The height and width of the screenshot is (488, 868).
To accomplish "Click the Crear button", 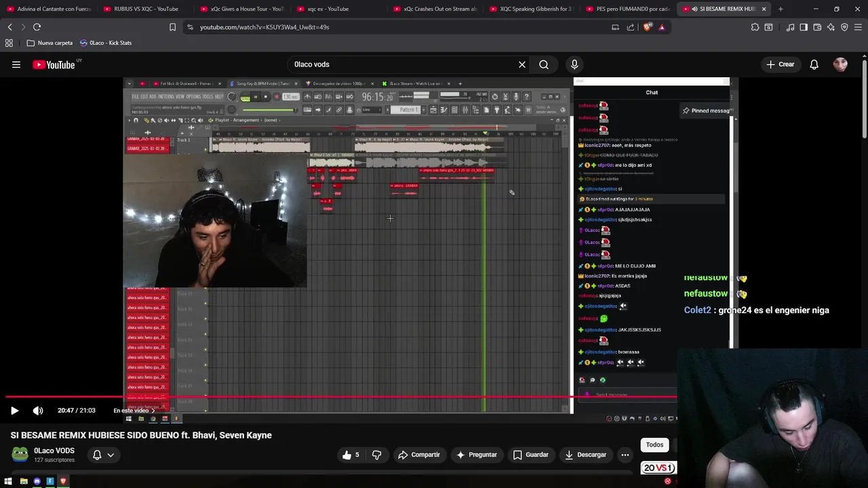I will click(780, 64).
